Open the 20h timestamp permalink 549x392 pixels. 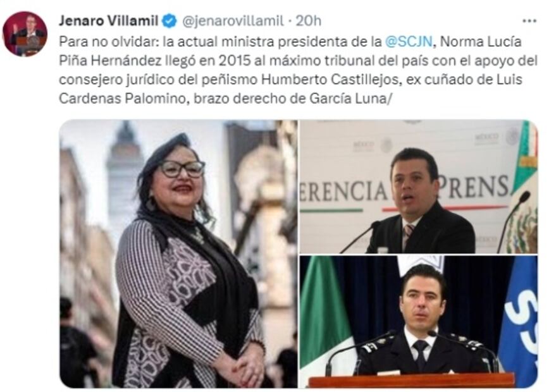click(309, 21)
